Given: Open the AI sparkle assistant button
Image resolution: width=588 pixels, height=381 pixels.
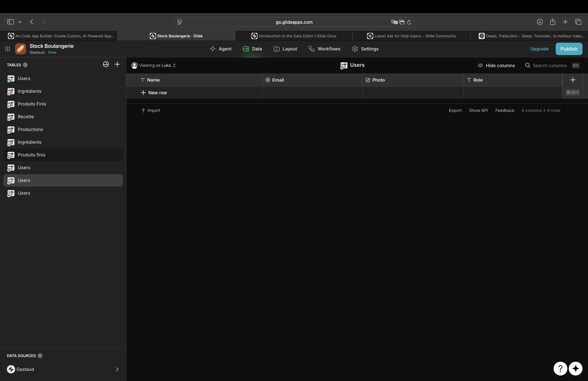Looking at the screenshot, I should (x=575, y=368).
